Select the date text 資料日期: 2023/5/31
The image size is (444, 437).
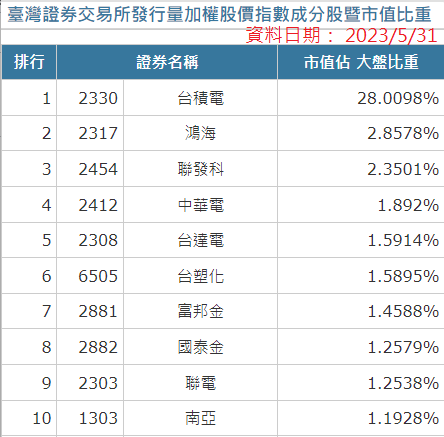point(342,35)
